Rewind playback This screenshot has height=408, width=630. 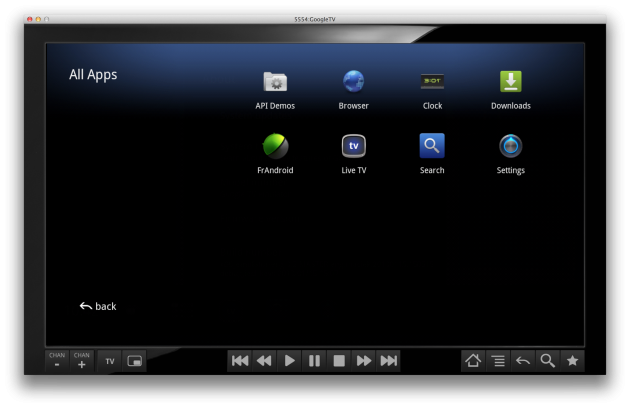point(264,361)
